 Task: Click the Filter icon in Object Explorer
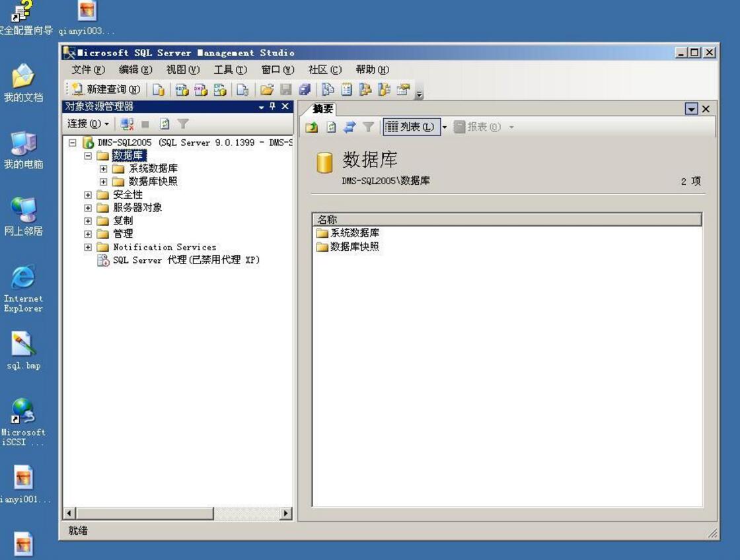tap(183, 124)
